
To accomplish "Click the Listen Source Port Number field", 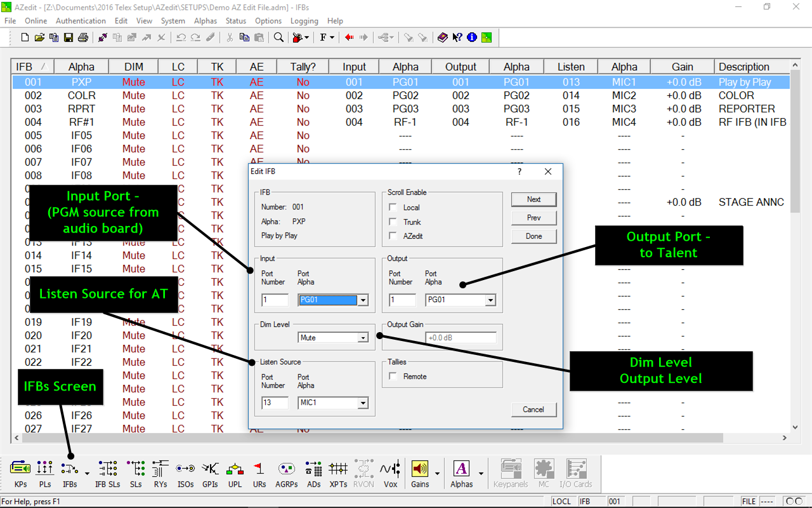I will click(x=275, y=403).
